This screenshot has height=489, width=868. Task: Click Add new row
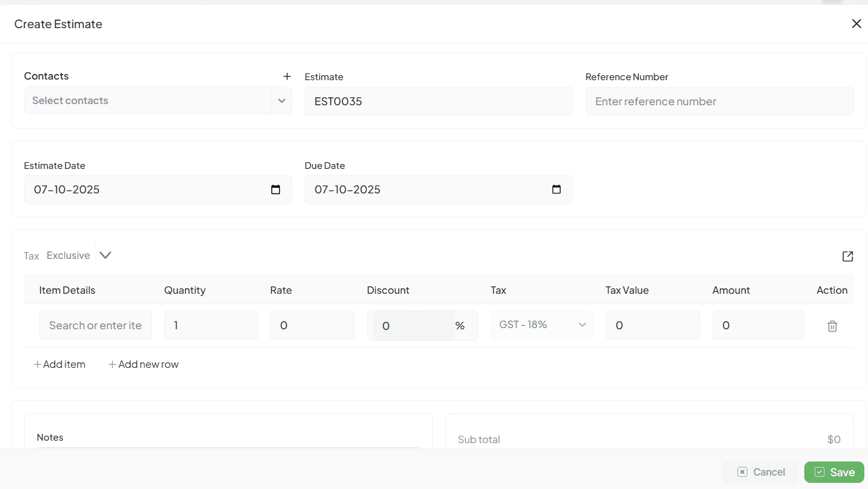[x=143, y=365]
